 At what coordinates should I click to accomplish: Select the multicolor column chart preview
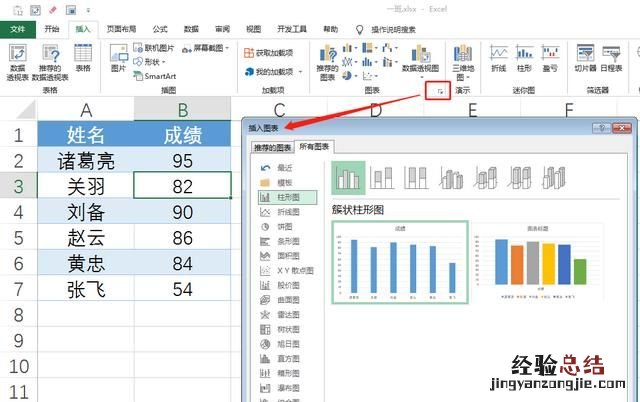[x=538, y=262]
